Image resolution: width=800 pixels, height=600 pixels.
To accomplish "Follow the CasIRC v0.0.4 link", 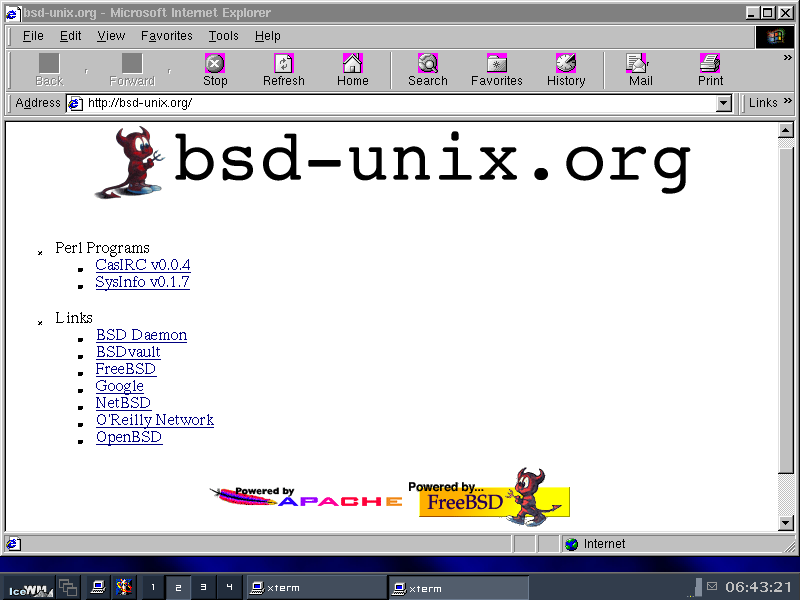I will tap(143, 265).
